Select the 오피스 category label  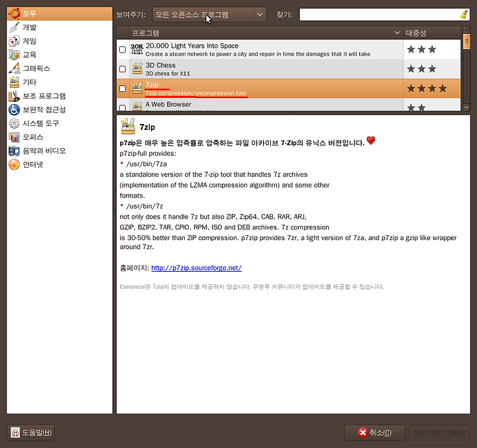[33, 137]
